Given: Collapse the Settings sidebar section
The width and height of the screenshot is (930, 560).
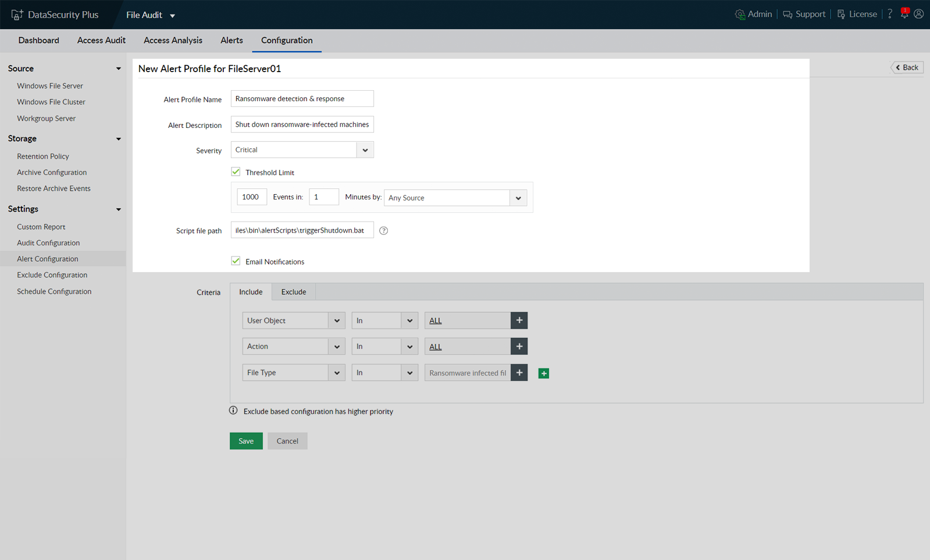Looking at the screenshot, I should [x=119, y=209].
